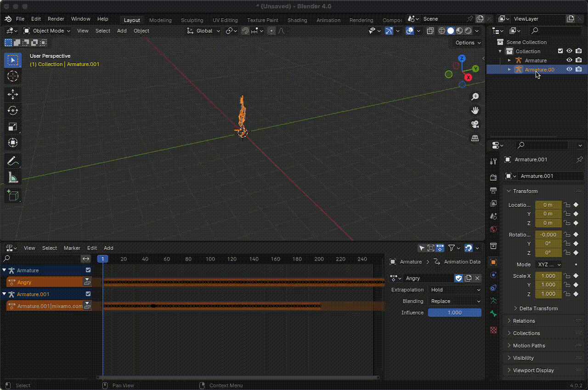Hide Armature.001 in the outliner viewport
The image size is (588, 390).
(569, 69)
